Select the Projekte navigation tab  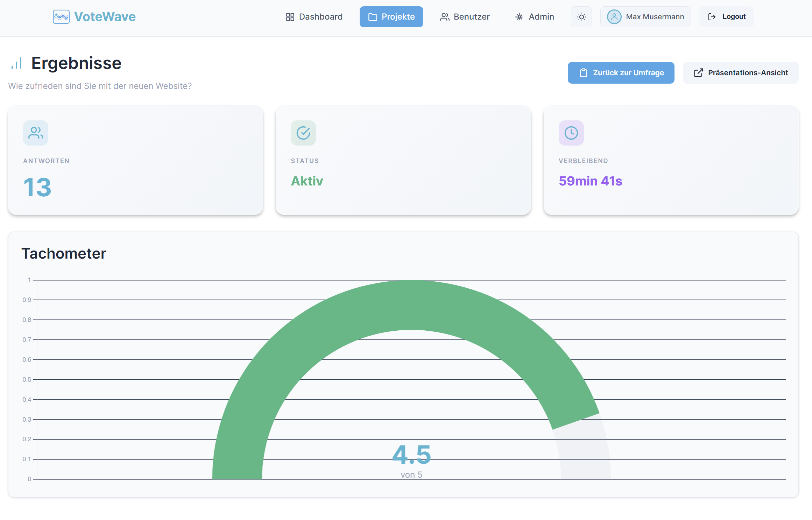click(391, 17)
